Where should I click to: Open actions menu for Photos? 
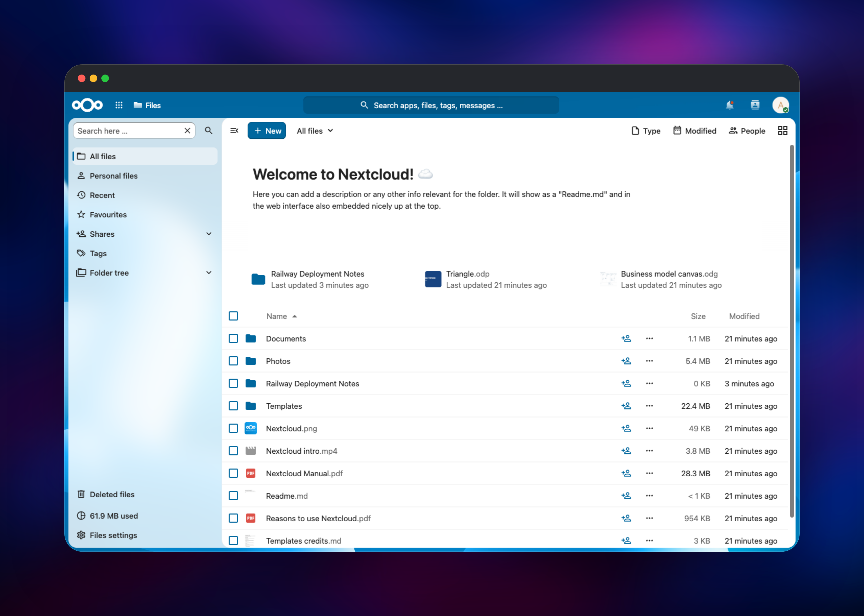[x=649, y=361]
